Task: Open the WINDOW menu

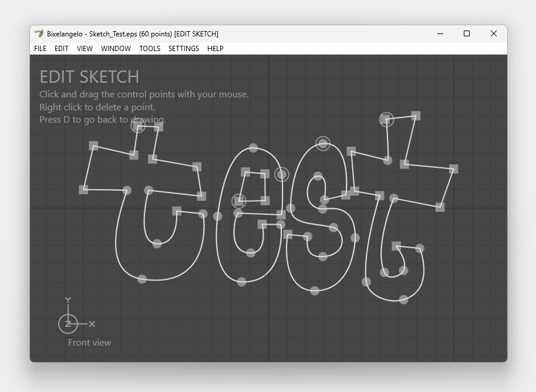Action: [116, 49]
